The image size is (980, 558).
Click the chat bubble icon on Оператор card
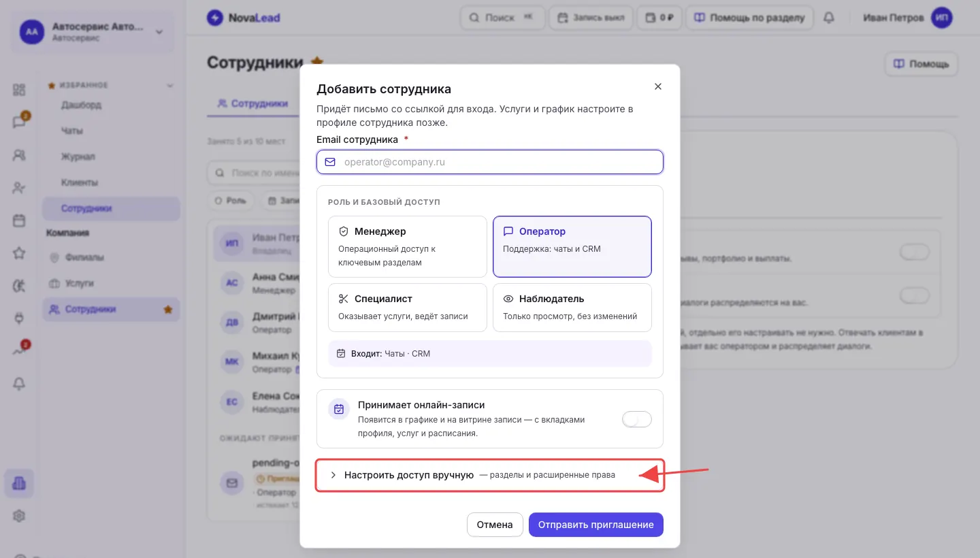508,231
